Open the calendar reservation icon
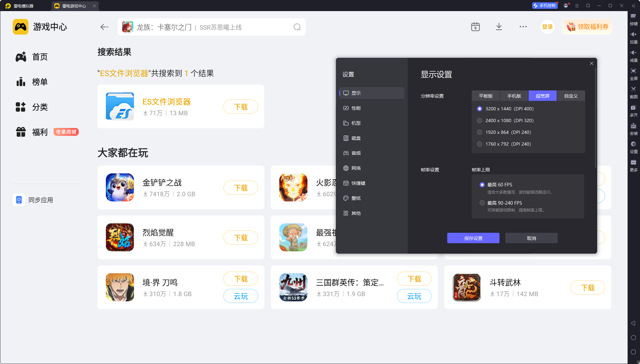 pyautogui.click(x=475, y=27)
